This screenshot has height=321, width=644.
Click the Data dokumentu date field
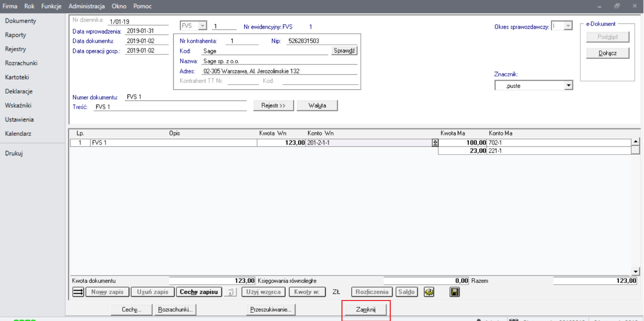point(147,41)
